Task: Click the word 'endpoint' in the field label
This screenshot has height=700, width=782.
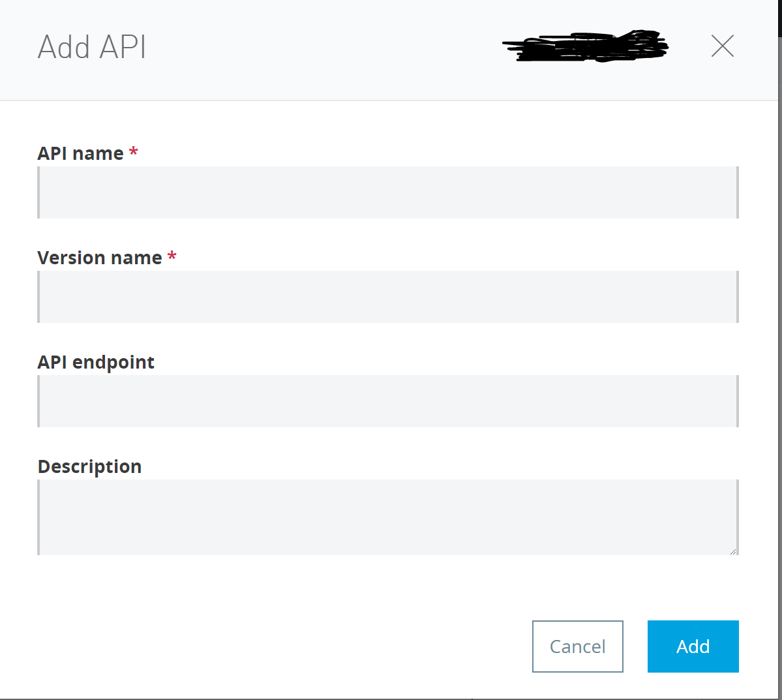Action: click(113, 362)
